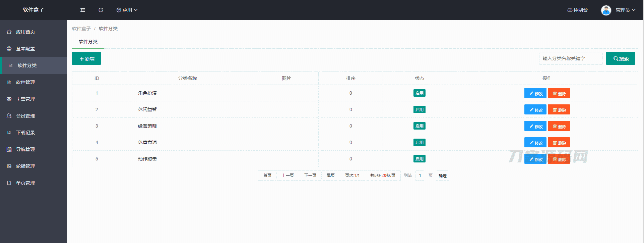Open 软件管理 in sidebar
The image size is (644, 243).
[34, 82]
